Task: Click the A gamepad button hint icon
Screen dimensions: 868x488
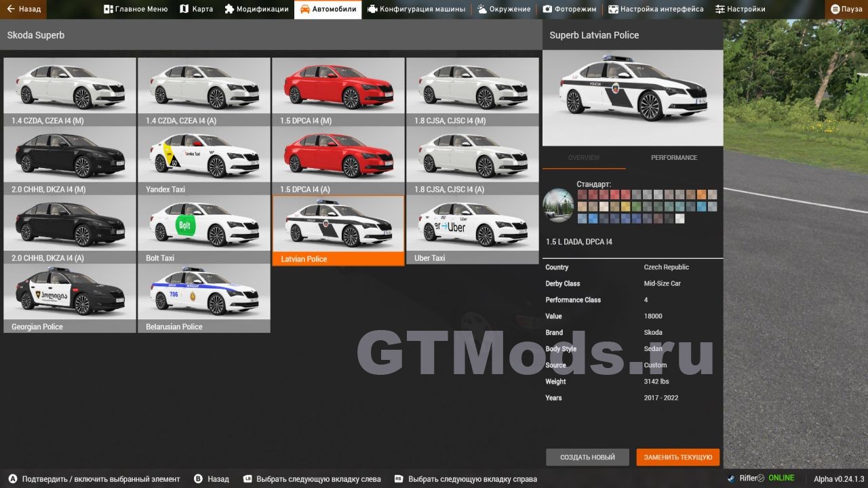Action: (12, 479)
